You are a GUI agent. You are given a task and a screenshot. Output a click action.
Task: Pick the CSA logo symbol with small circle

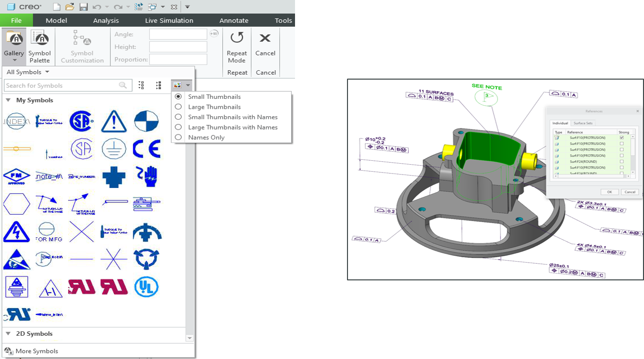pyautogui.click(x=82, y=121)
